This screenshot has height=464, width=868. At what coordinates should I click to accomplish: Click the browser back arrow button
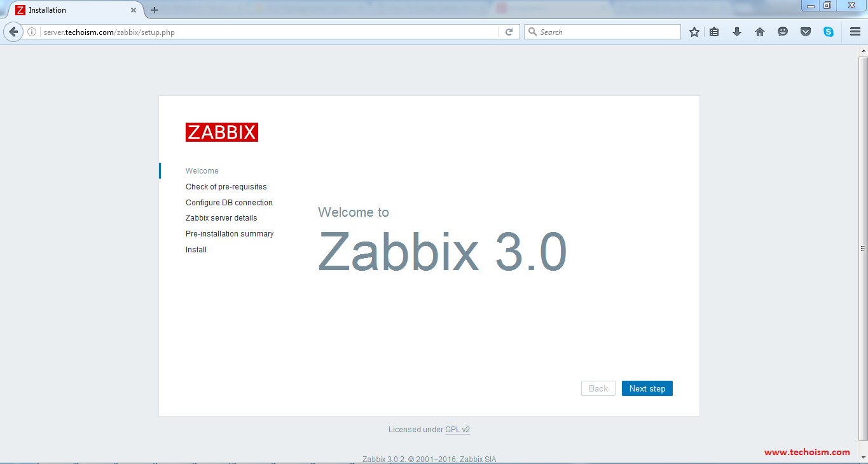coord(13,32)
